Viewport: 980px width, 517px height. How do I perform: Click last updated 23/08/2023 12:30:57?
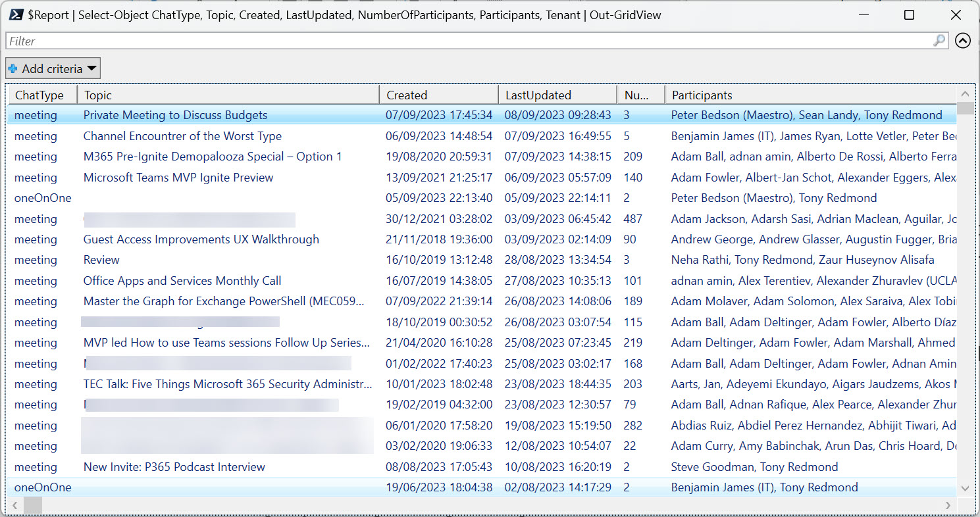pyautogui.click(x=558, y=405)
